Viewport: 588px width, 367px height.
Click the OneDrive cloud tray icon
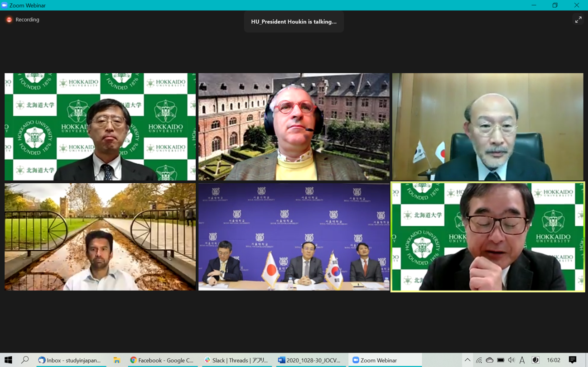(490, 360)
